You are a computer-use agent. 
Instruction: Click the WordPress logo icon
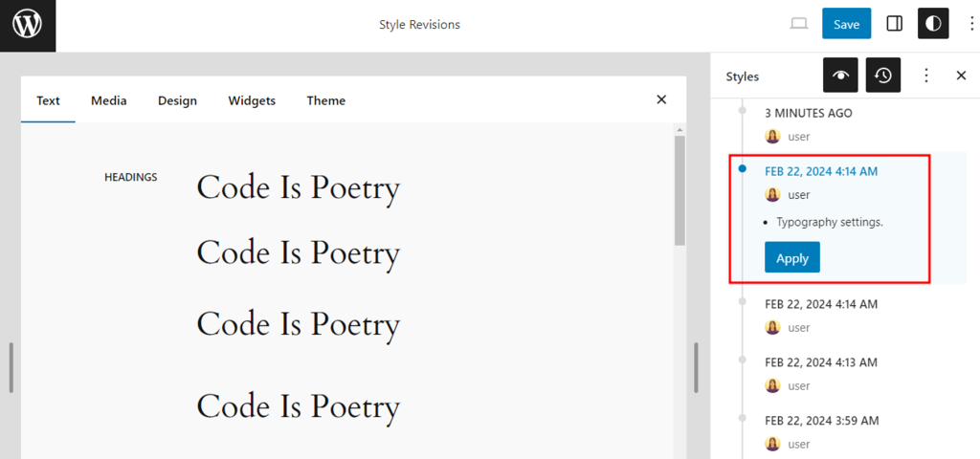[x=28, y=25]
